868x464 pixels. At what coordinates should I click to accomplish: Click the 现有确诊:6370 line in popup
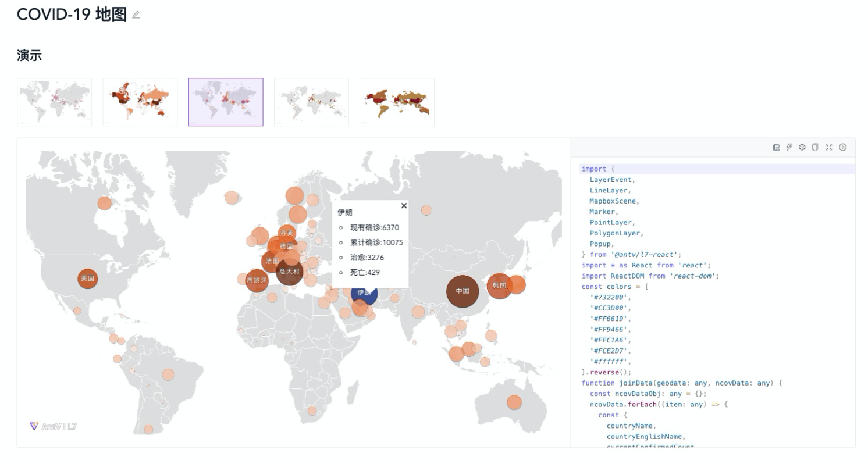pos(375,228)
